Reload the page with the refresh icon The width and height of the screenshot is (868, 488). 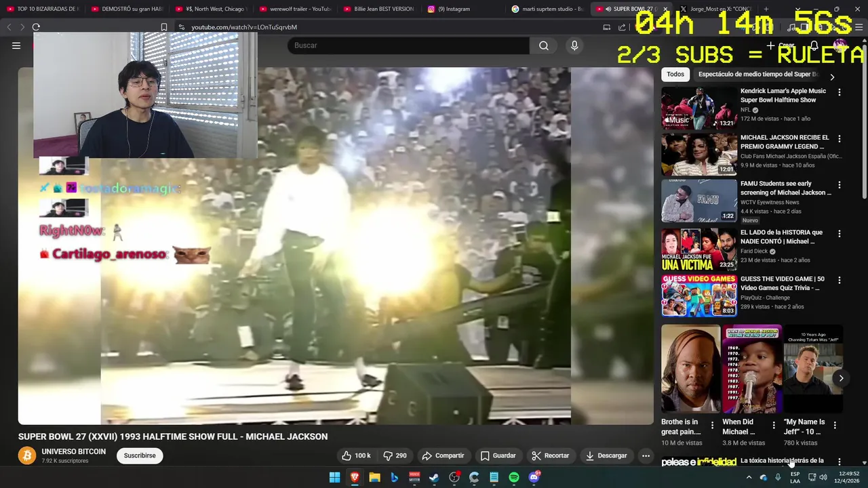pos(36,27)
